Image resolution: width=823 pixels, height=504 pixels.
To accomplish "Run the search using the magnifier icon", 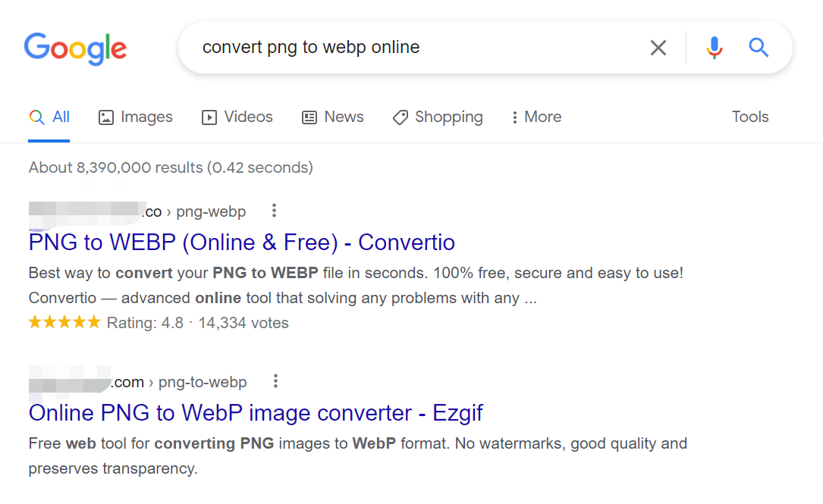I will pyautogui.click(x=758, y=47).
